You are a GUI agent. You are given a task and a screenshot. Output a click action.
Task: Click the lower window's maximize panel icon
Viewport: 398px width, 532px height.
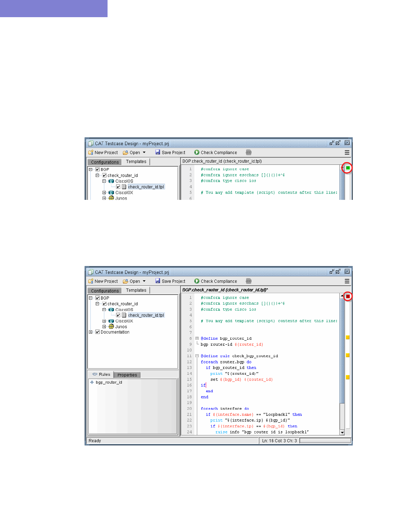click(x=338, y=272)
